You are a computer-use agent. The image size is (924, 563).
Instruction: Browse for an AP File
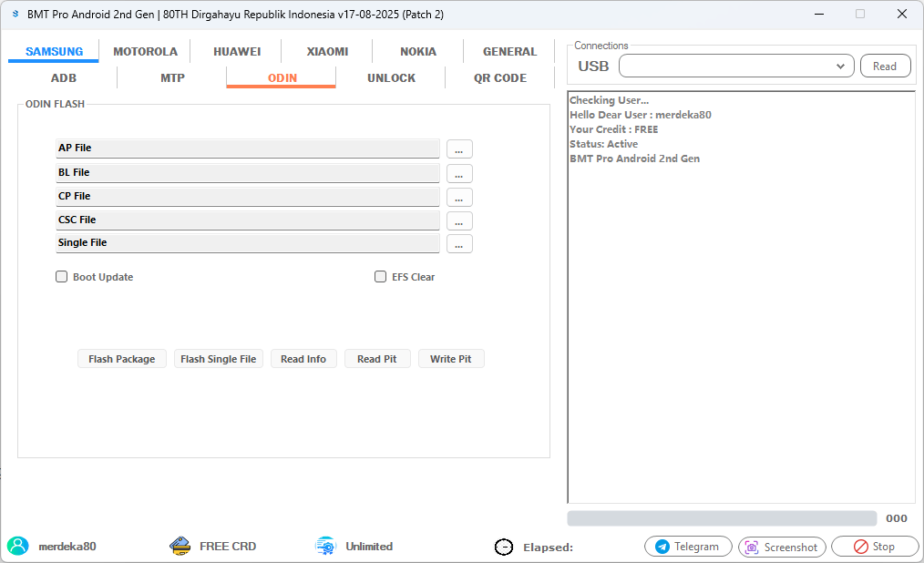(459, 148)
